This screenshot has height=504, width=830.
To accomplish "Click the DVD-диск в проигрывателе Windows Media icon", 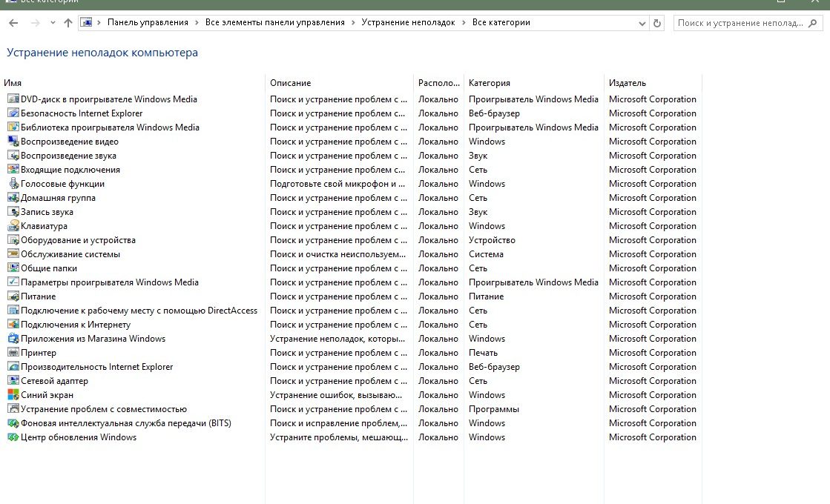I will (x=13, y=99).
